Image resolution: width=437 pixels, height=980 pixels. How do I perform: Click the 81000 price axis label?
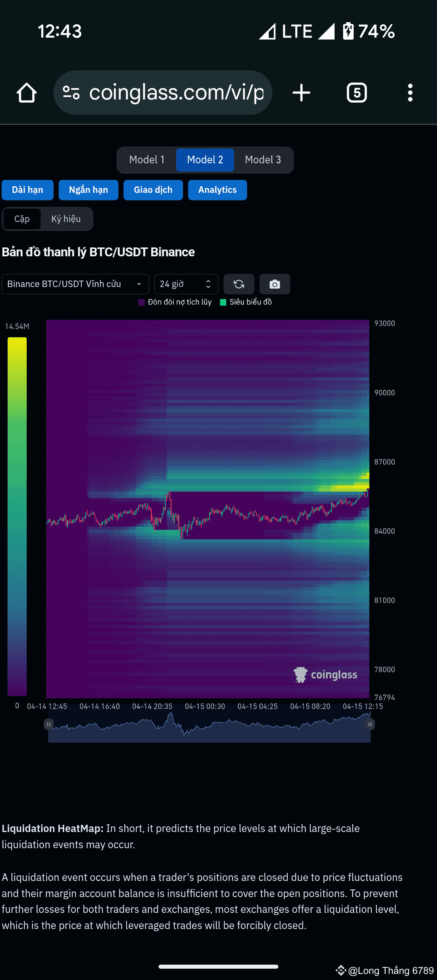coord(384,600)
